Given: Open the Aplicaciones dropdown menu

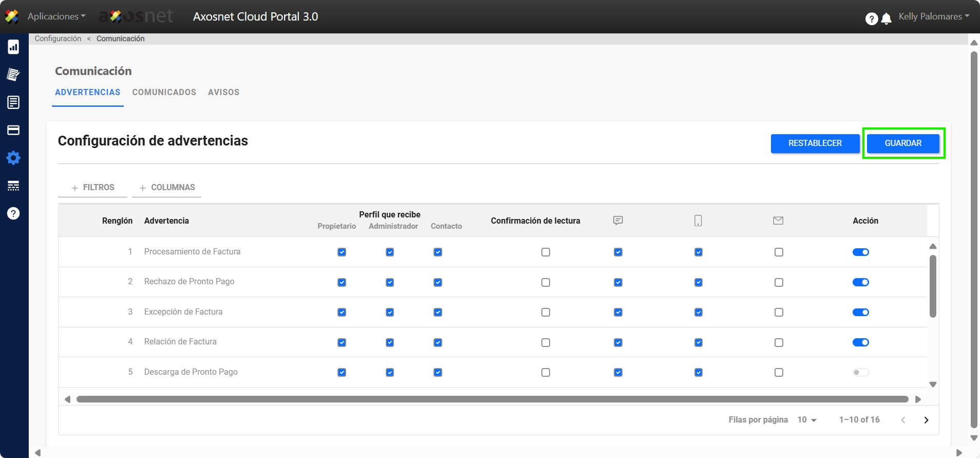Looking at the screenshot, I should click(56, 16).
